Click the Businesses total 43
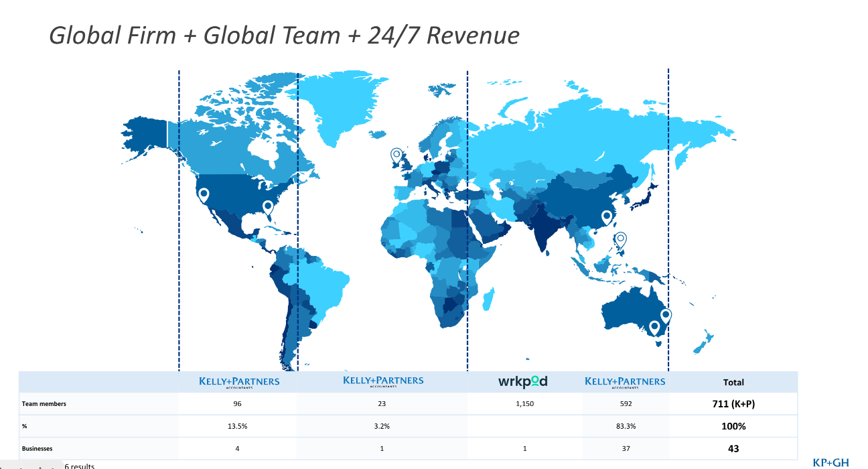 pos(734,449)
